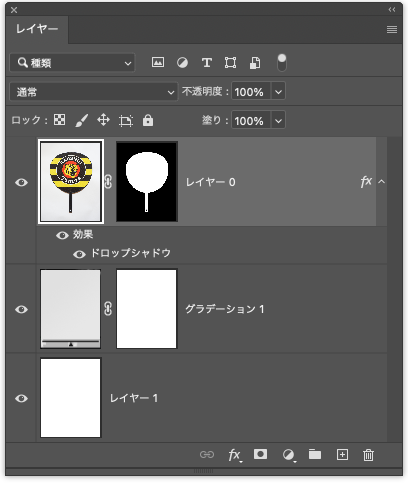Collapse panel with double-arrow icon
This screenshot has height=483, width=408.
point(392,10)
